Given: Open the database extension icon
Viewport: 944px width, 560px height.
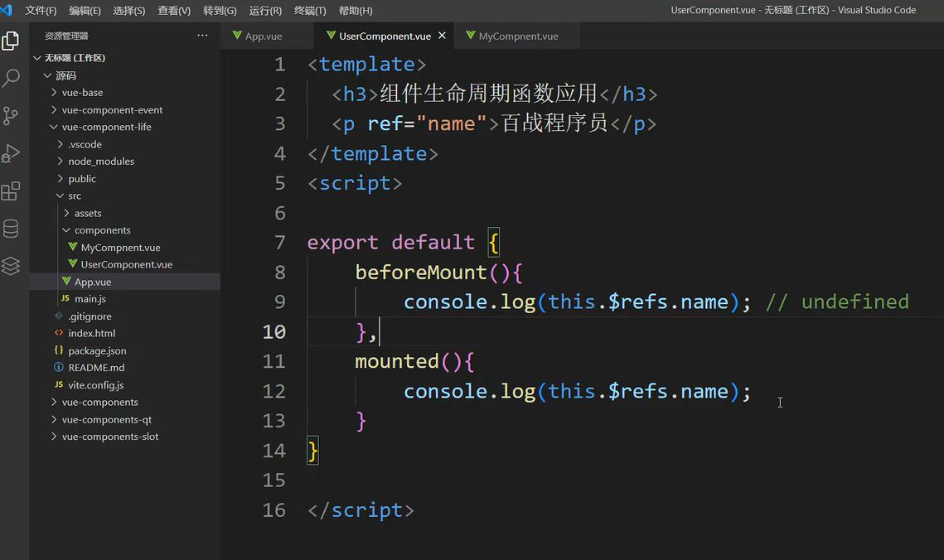Looking at the screenshot, I should pos(11,229).
